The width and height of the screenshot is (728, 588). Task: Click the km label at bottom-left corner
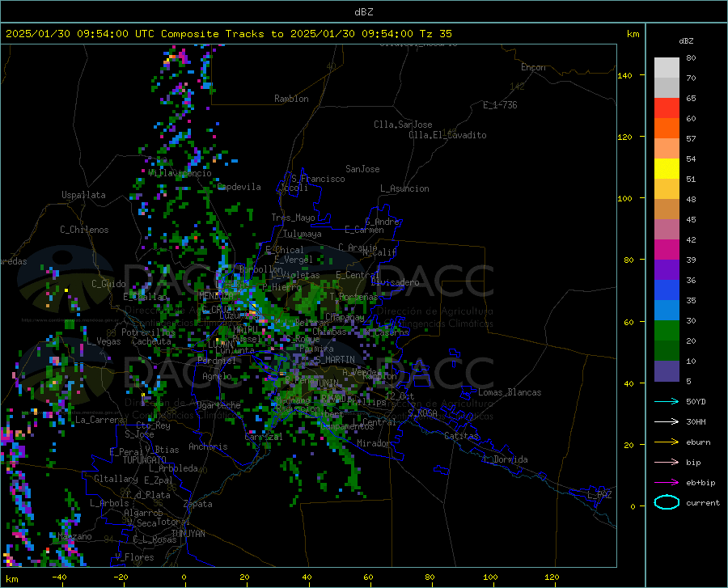[x=11, y=579]
